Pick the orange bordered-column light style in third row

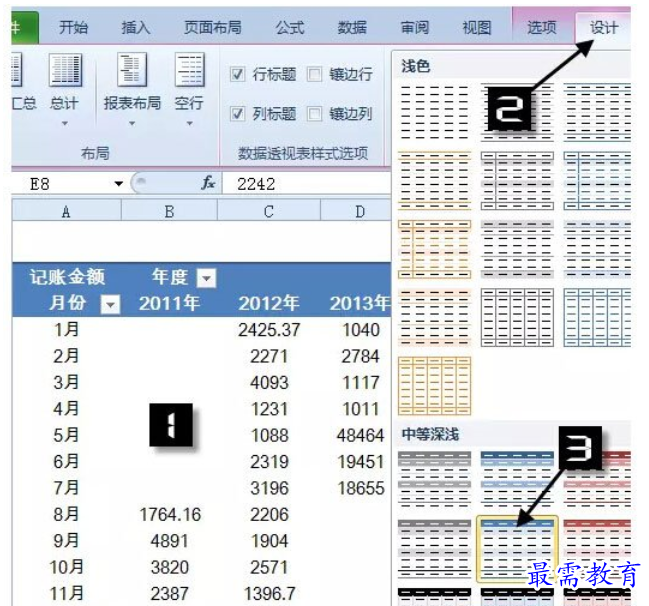point(435,249)
